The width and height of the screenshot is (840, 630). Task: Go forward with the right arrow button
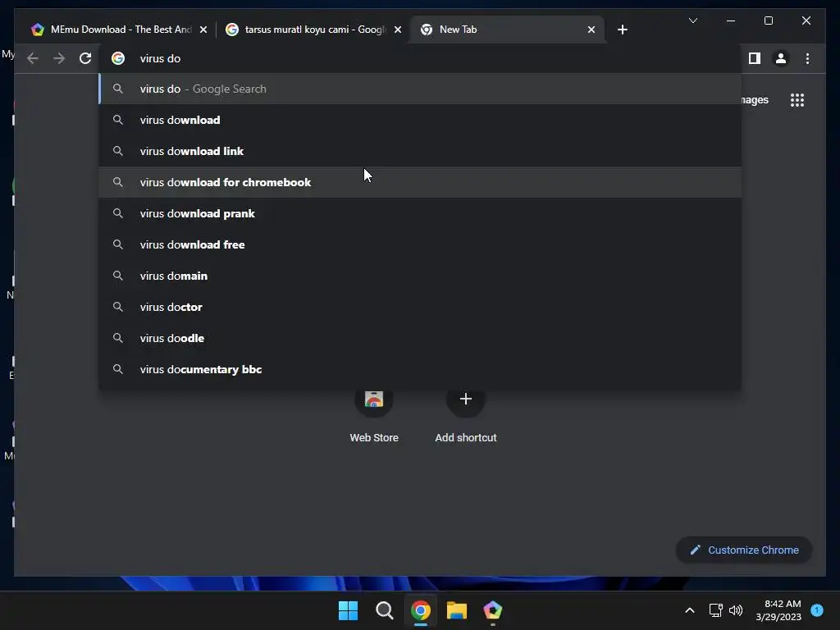(59, 58)
